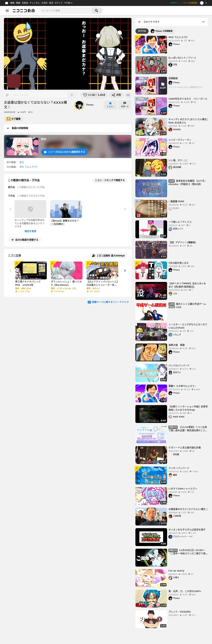The image size is (212, 644).
Task: Click ニコニ・コモンズで確認する button
Action: pos(110,180)
